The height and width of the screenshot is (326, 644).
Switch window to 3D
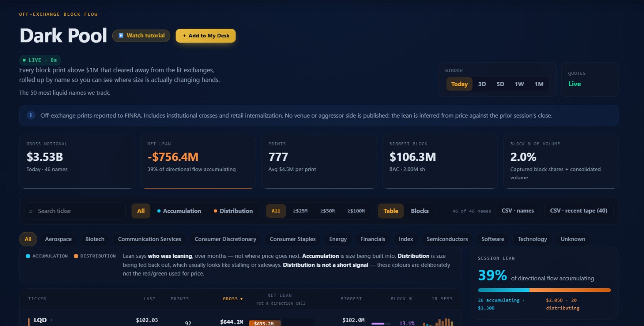point(482,84)
